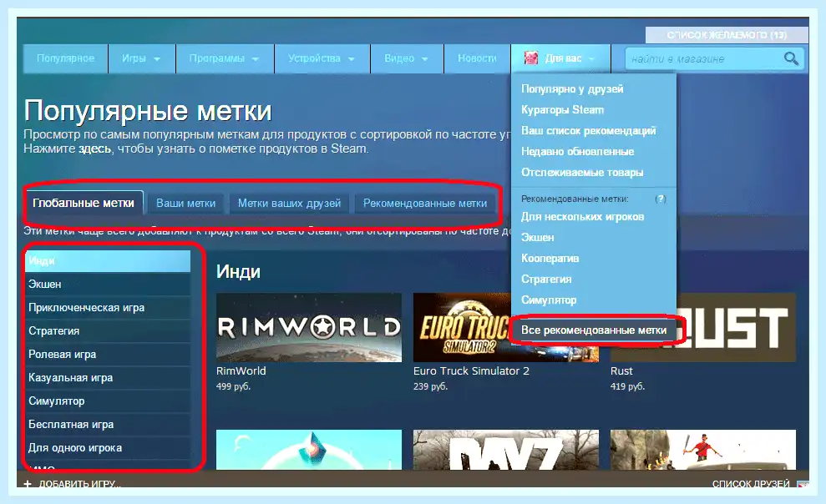The width and height of the screenshot is (826, 504).
Task: Open СПИСОК ДРУЗЕЙ at the bottom
Action: [751, 484]
